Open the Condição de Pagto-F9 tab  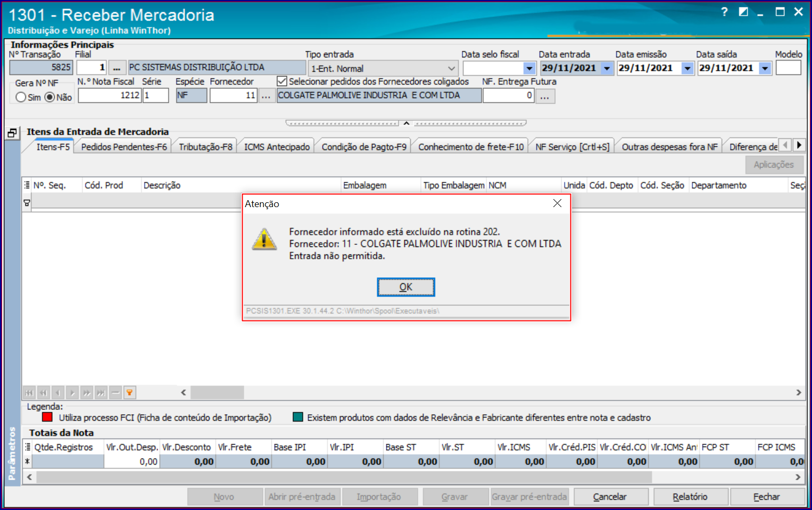coord(364,147)
